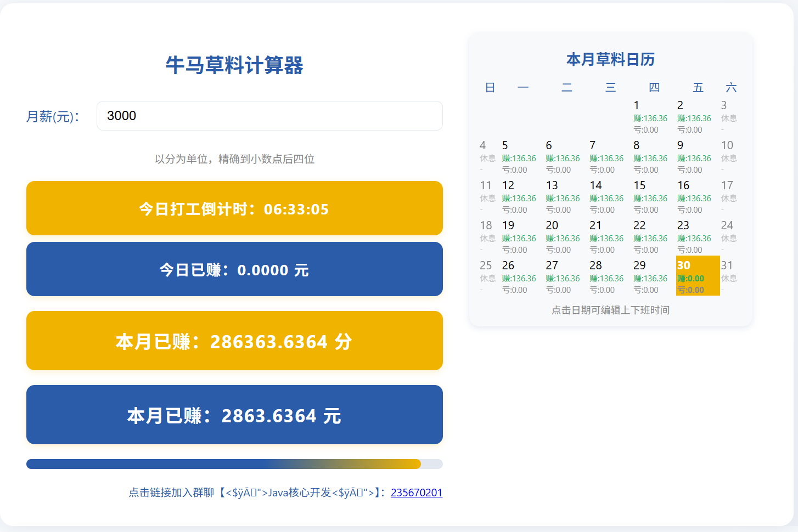This screenshot has width=798, height=532.
Task: Click rest day 11 in calendar
Action: 487,196
